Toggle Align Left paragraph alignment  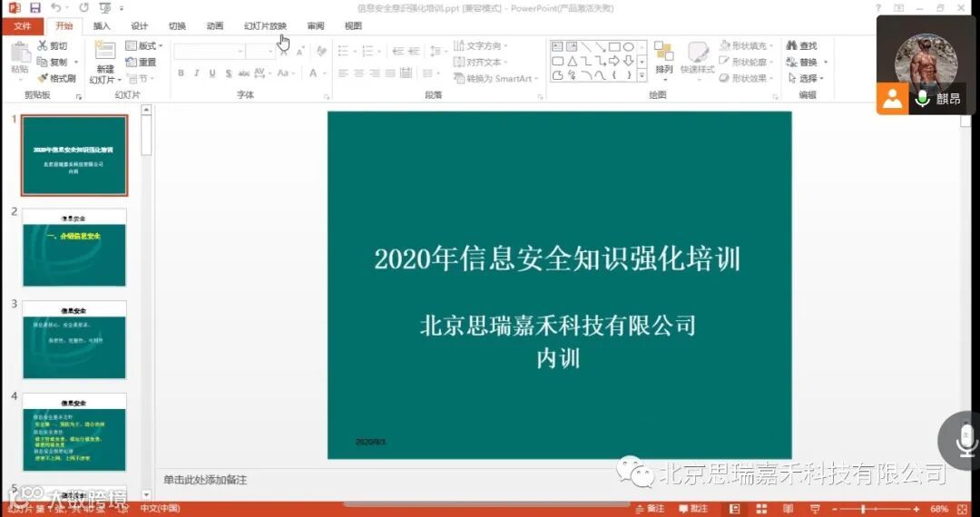coord(343,73)
